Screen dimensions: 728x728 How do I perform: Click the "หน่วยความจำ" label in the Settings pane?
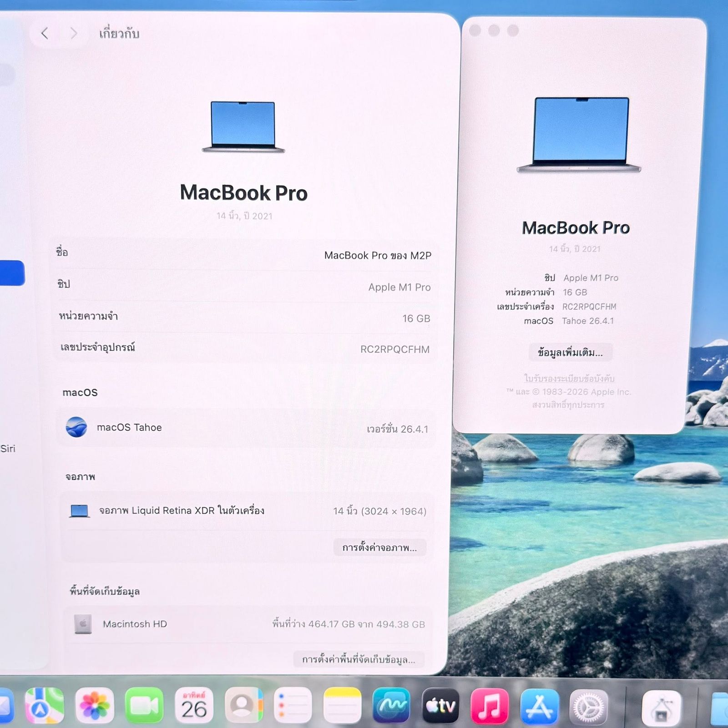[x=88, y=316]
